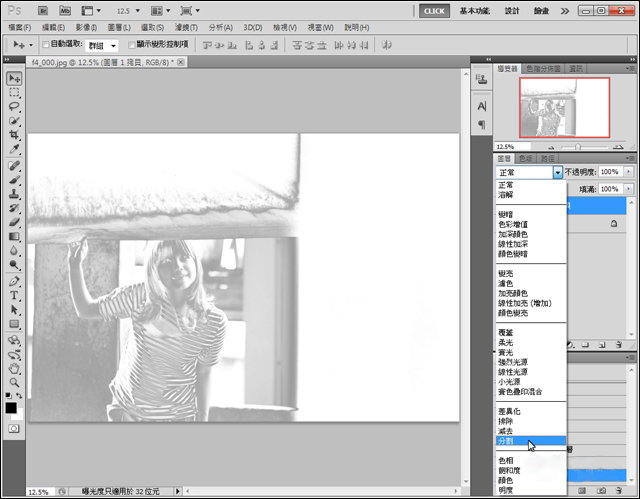Viewport: 640px width, 499px height.
Task: Close the f4_000.jpg document tab
Action: [x=181, y=62]
